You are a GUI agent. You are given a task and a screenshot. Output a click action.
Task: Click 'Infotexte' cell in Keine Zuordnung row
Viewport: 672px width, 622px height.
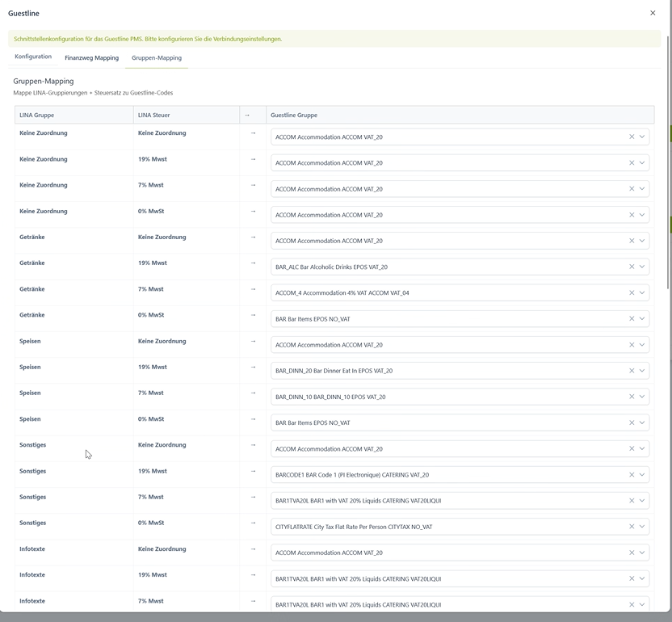[32, 549]
